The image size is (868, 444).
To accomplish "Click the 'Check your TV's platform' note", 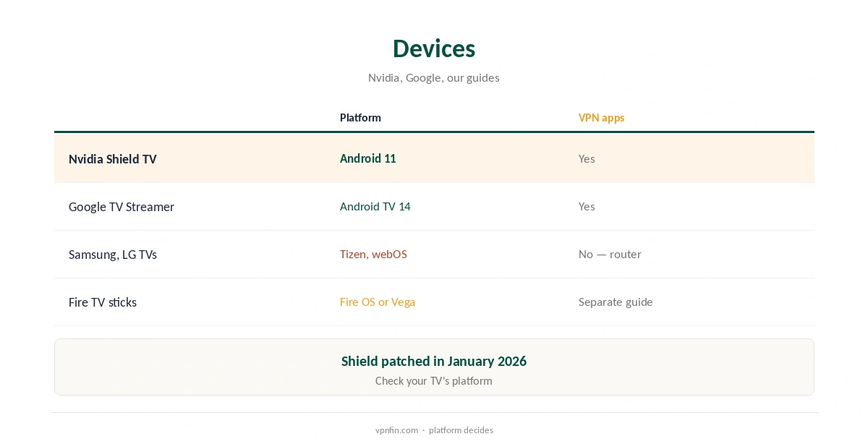I will tap(434, 380).
